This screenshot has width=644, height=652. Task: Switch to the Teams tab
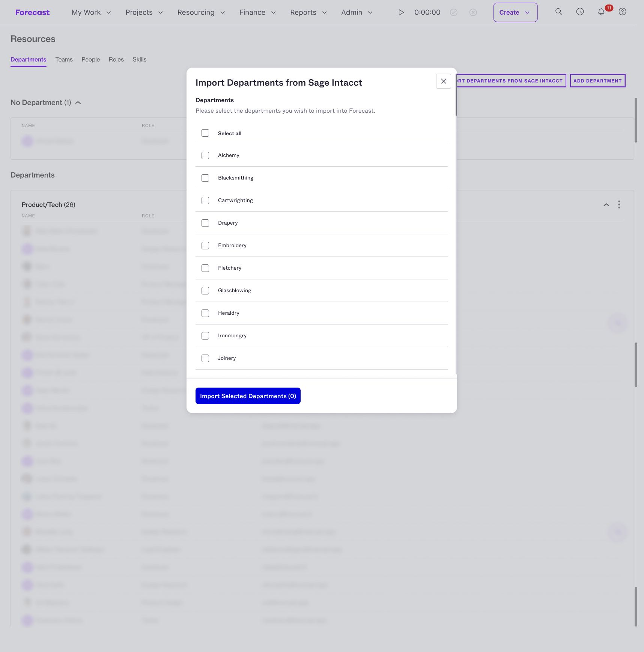pos(64,59)
